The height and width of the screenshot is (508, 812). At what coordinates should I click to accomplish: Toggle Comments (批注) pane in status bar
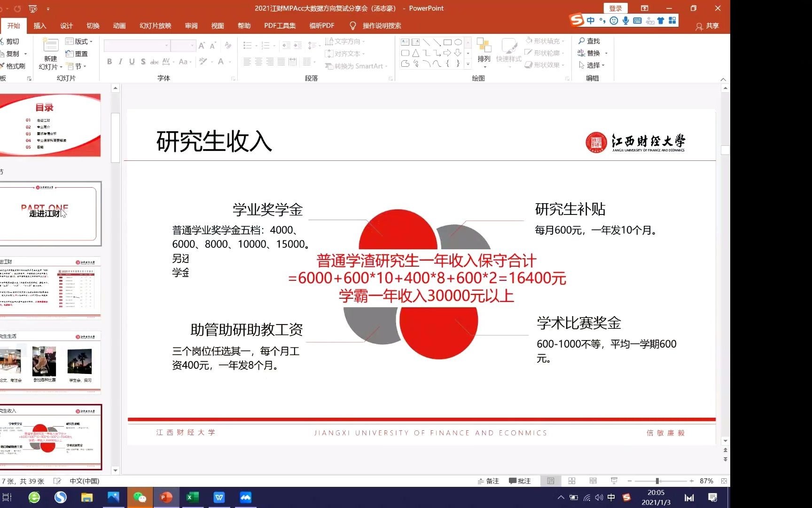520,481
